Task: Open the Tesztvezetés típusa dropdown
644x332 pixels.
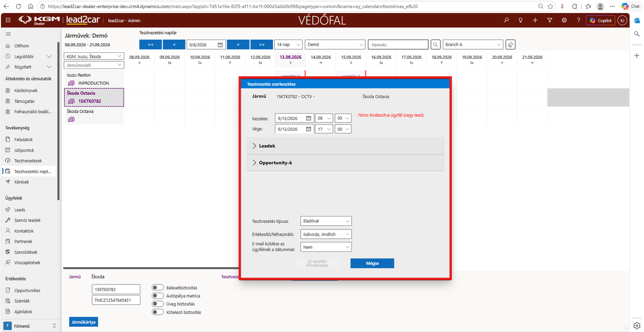Action: [326, 221]
